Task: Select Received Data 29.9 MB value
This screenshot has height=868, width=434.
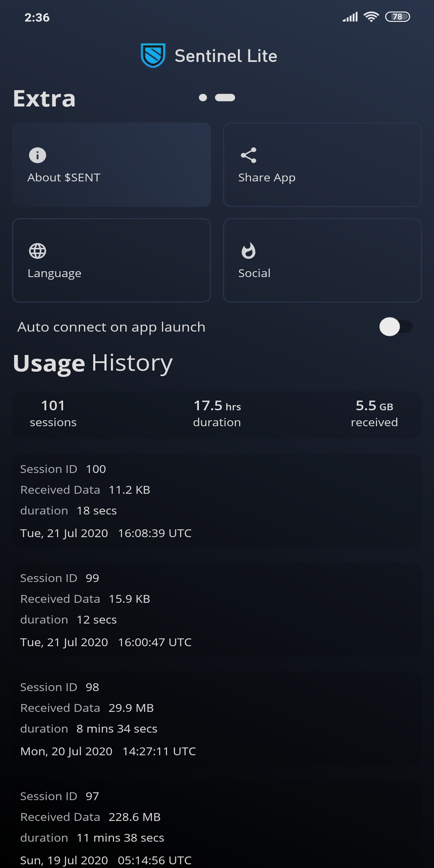Action: pos(131,708)
